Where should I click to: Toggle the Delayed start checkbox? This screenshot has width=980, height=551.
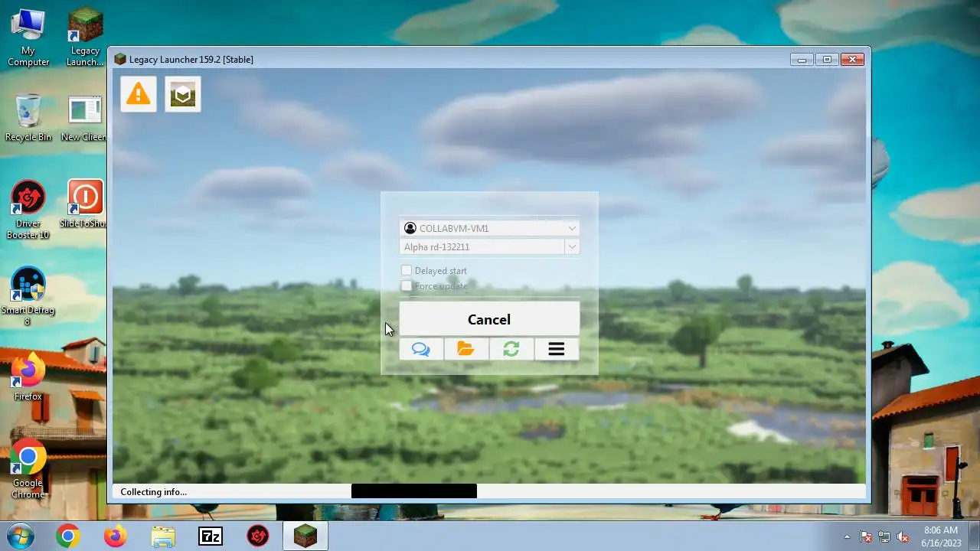click(x=407, y=270)
